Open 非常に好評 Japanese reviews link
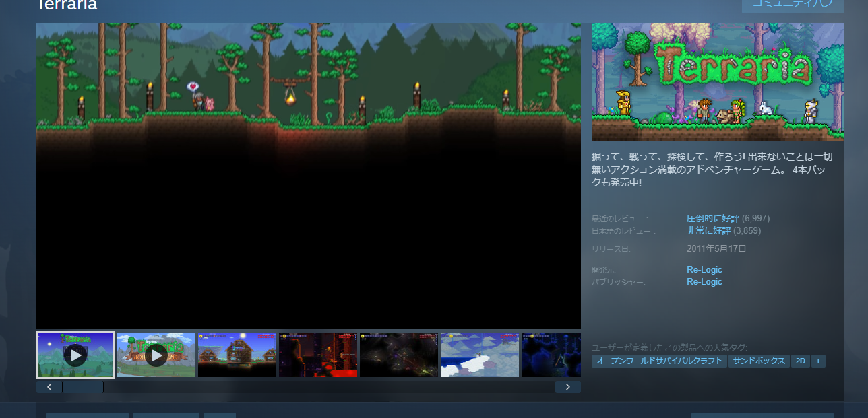 tap(708, 230)
